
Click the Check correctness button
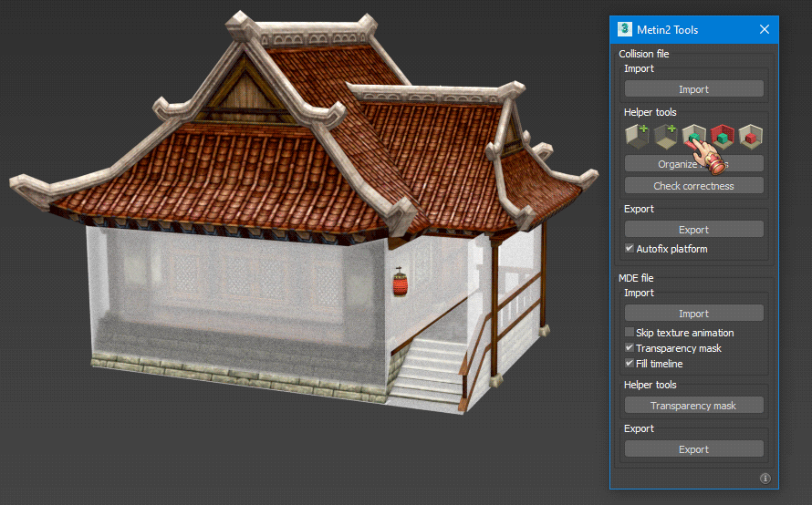(694, 186)
